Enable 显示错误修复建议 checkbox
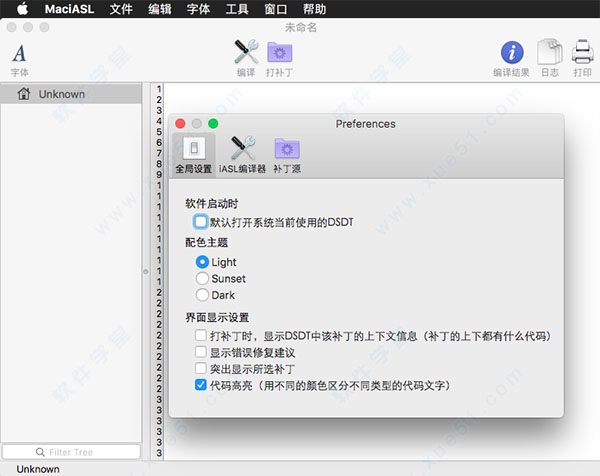 (x=201, y=352)
